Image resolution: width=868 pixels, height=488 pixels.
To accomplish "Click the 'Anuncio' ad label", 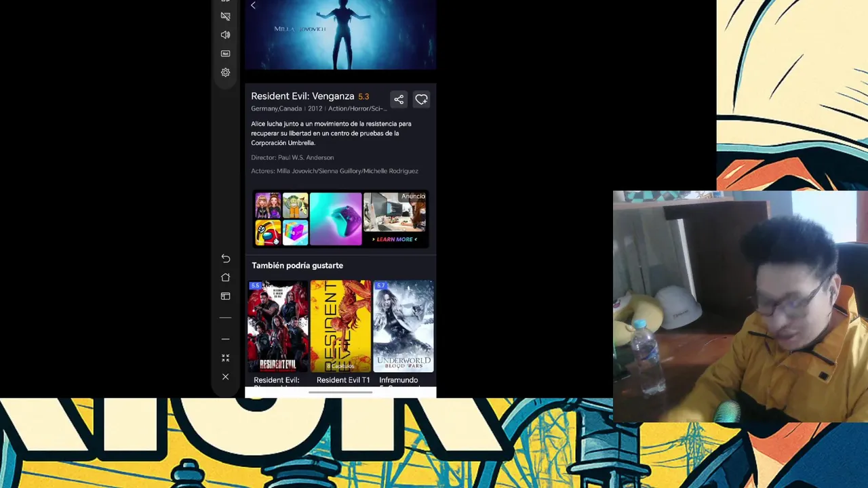I will [413, 197].
